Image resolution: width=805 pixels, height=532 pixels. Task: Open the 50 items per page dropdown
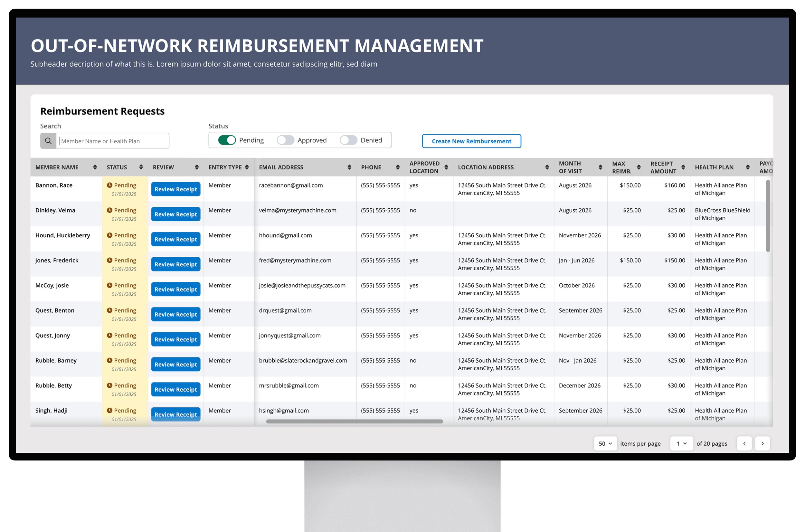tap(606, 443)
